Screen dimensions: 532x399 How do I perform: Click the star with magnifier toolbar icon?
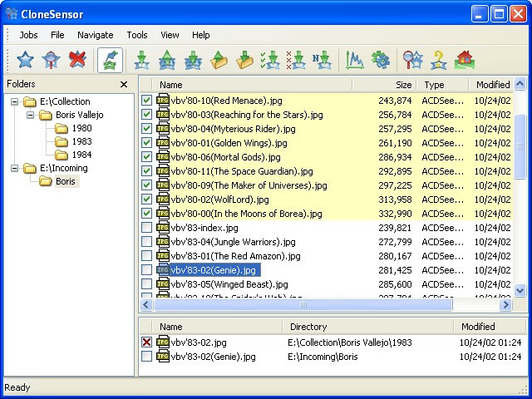tap(51, 60)
